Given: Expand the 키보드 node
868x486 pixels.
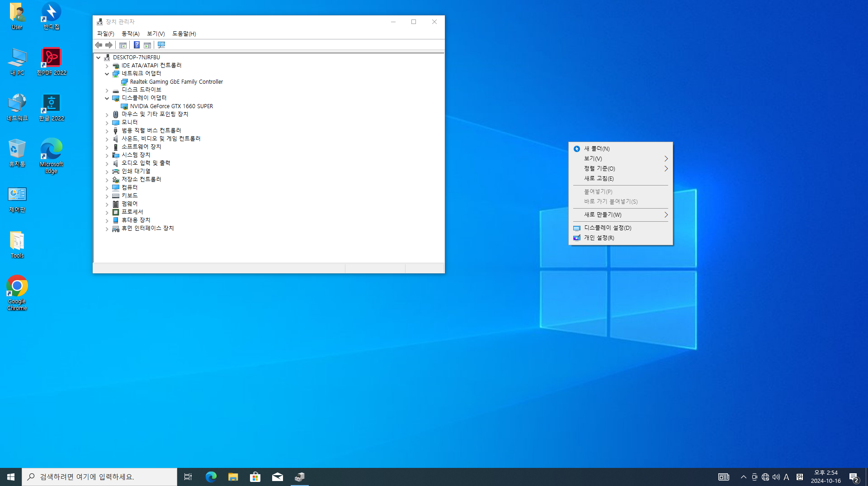Looking at the screenshot, I should [x=107, y=196].
